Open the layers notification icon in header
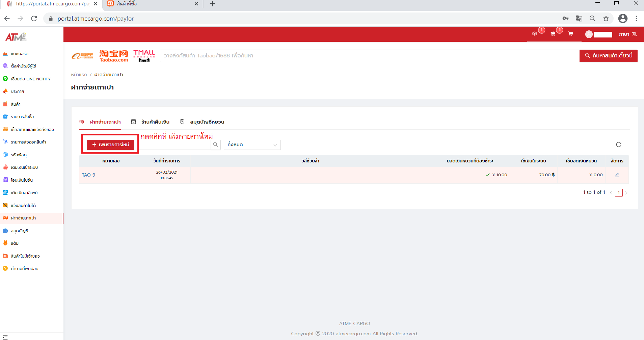Screen dimensions: 644x340 point(535,34)
